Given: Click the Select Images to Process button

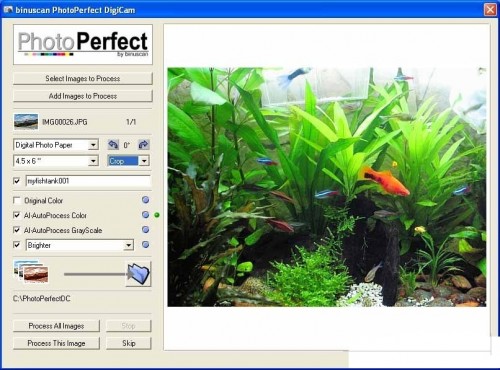Looking at the screenshot, I should 83,79.
